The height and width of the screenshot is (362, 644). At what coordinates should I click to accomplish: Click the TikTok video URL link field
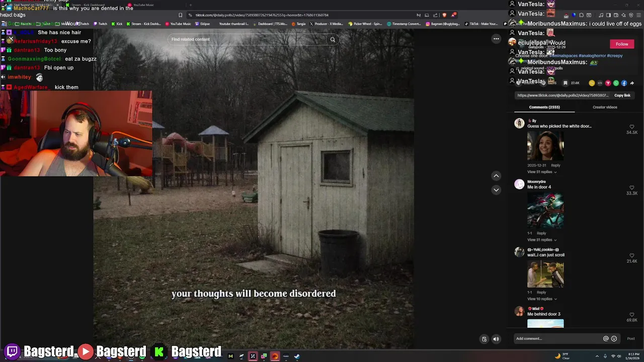(562, 96)
